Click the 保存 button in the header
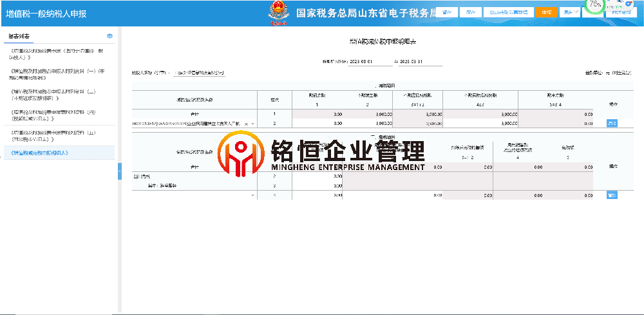Viewport: 644px width, 315px height. click(x=471, y=12)
